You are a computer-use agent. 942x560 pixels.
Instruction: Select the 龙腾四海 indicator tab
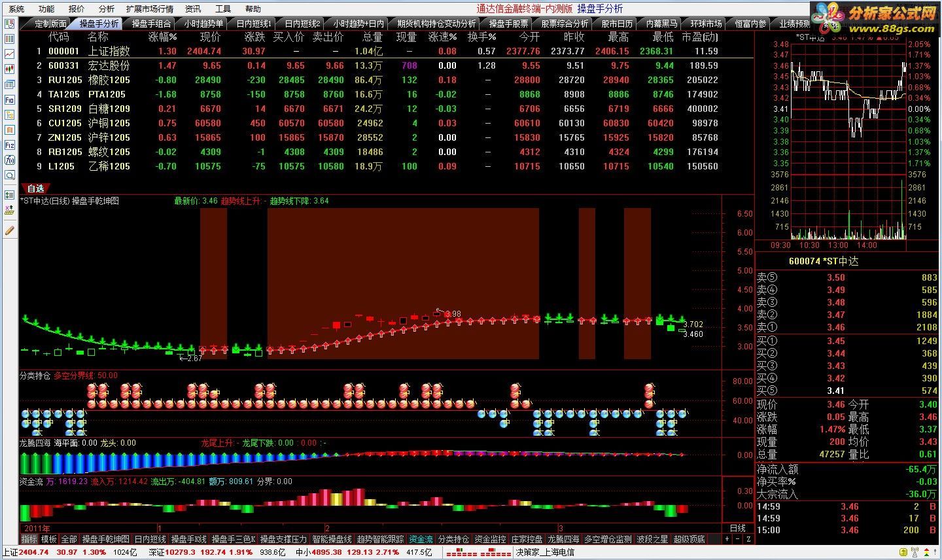tap(563, 539)
